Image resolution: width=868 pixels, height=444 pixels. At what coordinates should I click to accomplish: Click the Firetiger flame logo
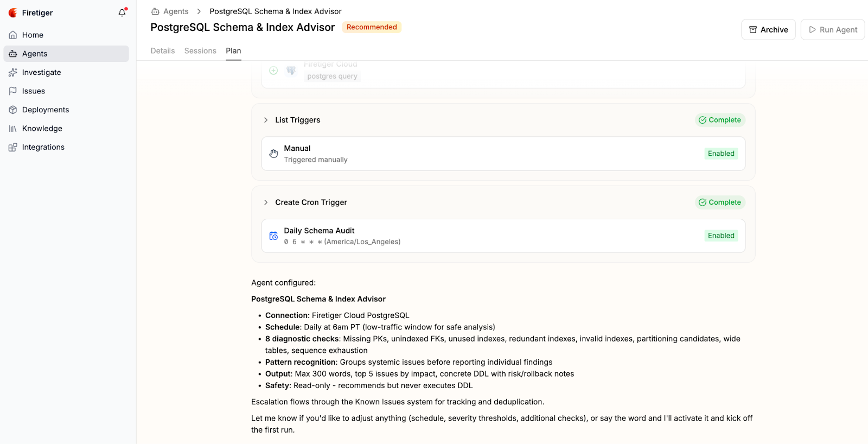(x=13, y=12)
